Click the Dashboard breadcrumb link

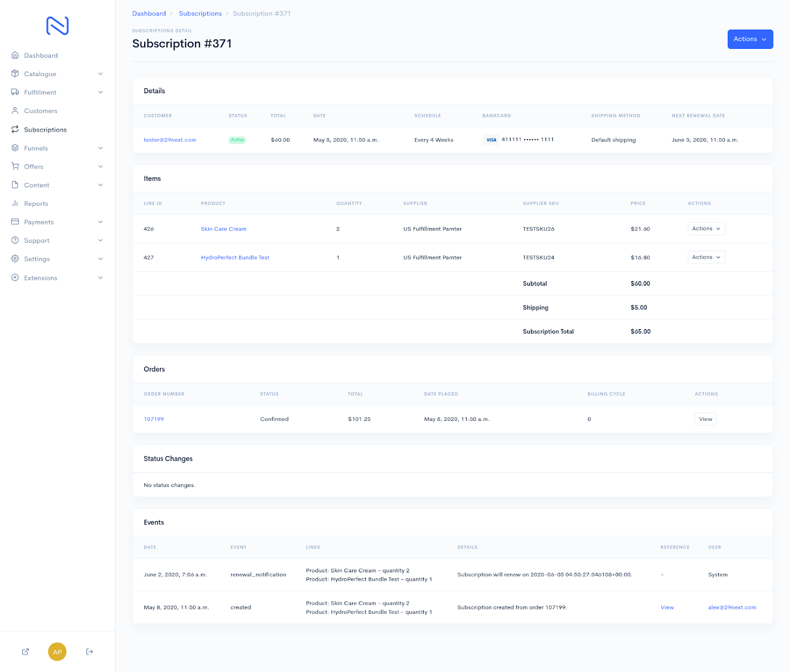point(149,13)
